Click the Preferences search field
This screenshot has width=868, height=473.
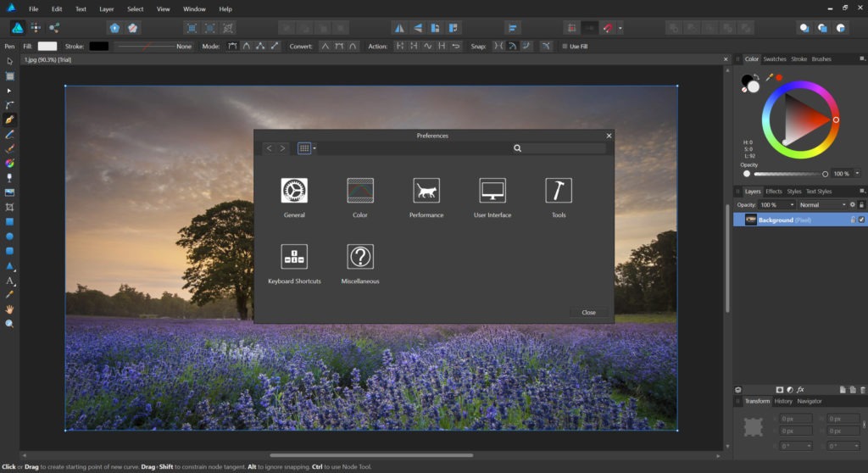point(564,147)
